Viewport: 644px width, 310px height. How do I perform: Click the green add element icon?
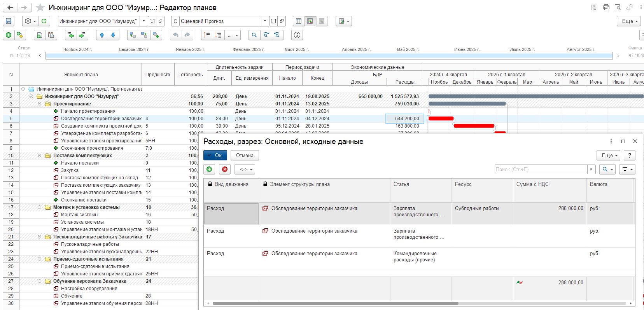[x=9, y=35]
